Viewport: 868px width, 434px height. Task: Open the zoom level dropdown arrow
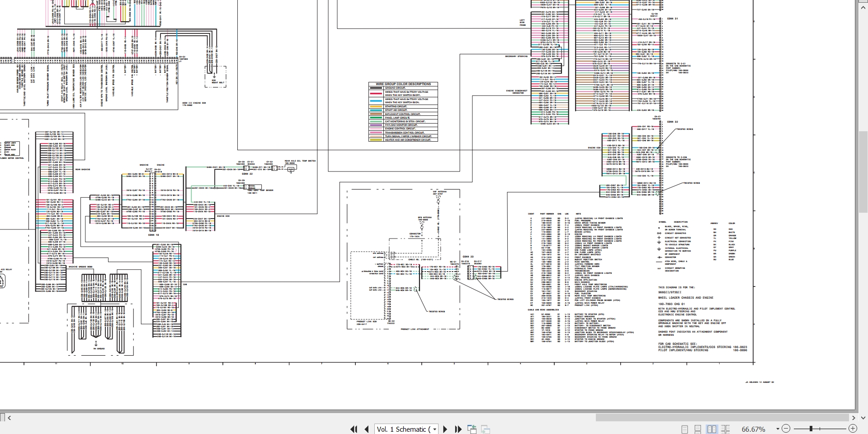click(778, 429)
